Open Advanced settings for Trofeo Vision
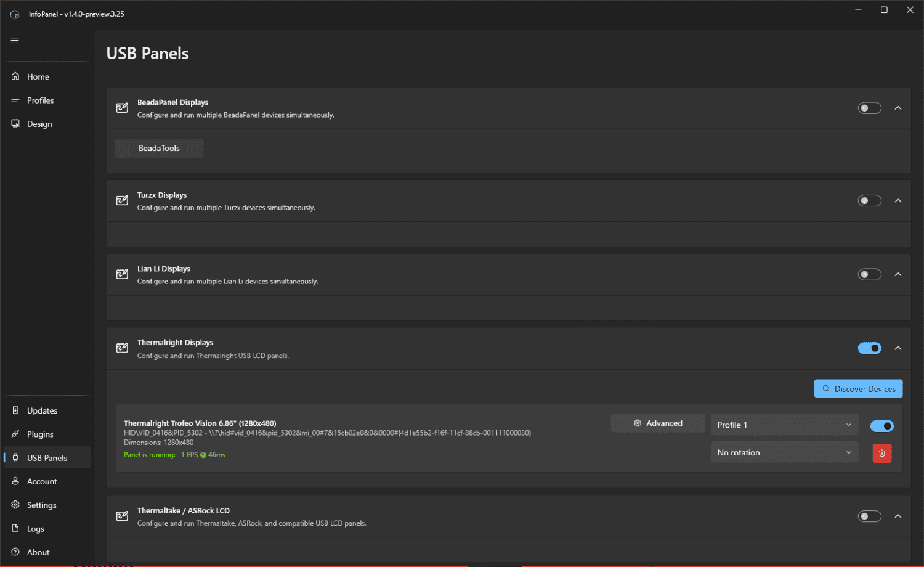The image size is (924, 567). (x=658, y=423)
